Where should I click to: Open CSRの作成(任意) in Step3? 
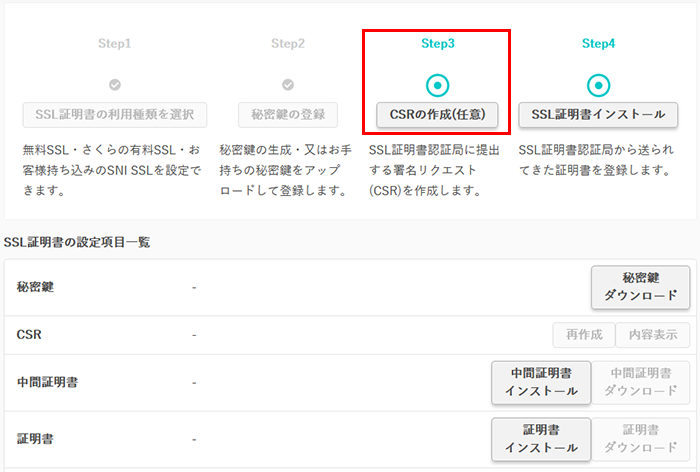pos(437,114)
